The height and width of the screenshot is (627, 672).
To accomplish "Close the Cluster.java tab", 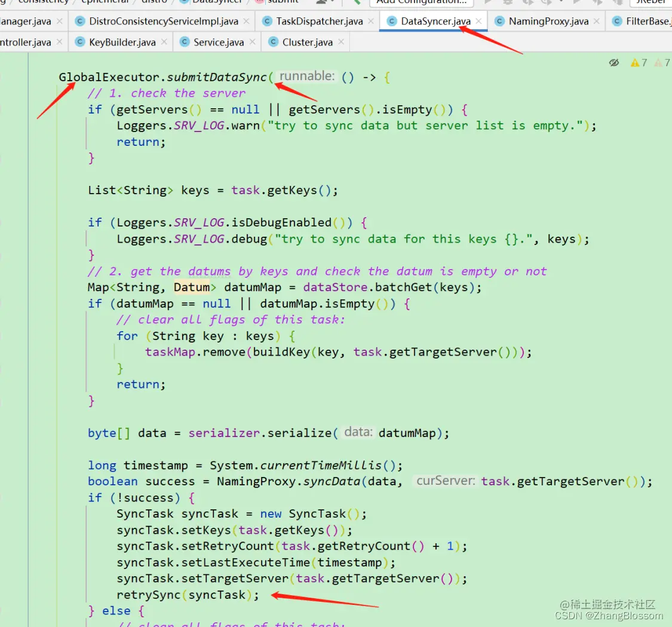I will click(341, 42).
